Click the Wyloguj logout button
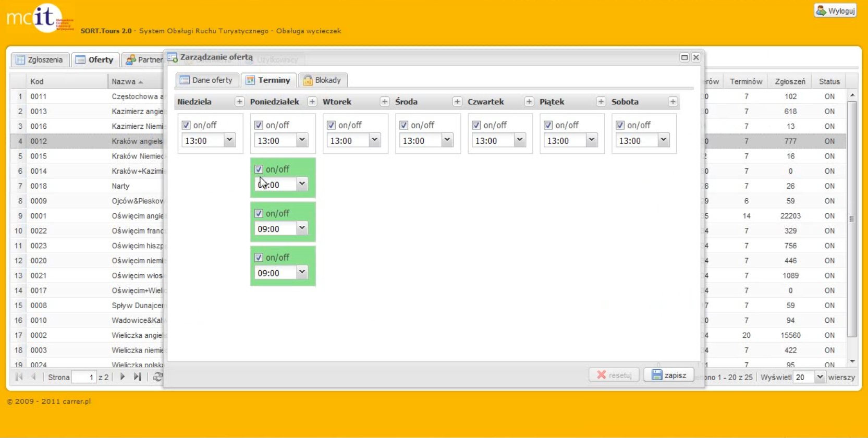The image size is (868, 438). tap(836, 11)
